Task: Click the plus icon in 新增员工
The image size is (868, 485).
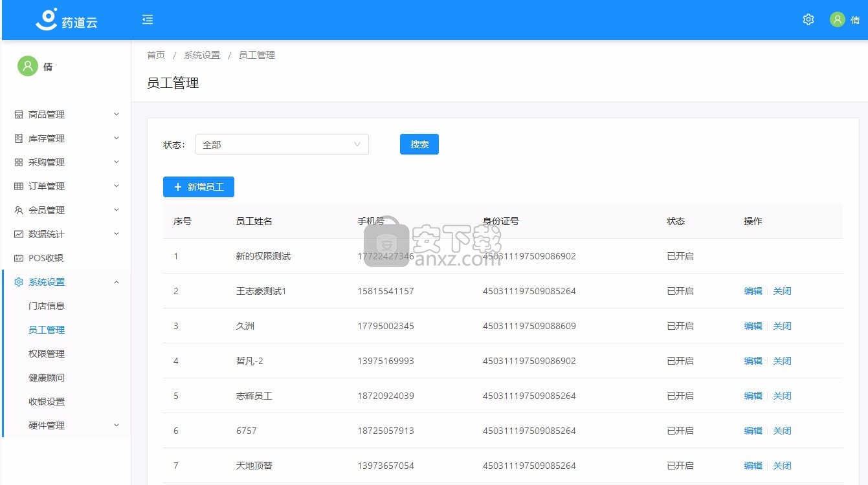Action: coord(178,187)
